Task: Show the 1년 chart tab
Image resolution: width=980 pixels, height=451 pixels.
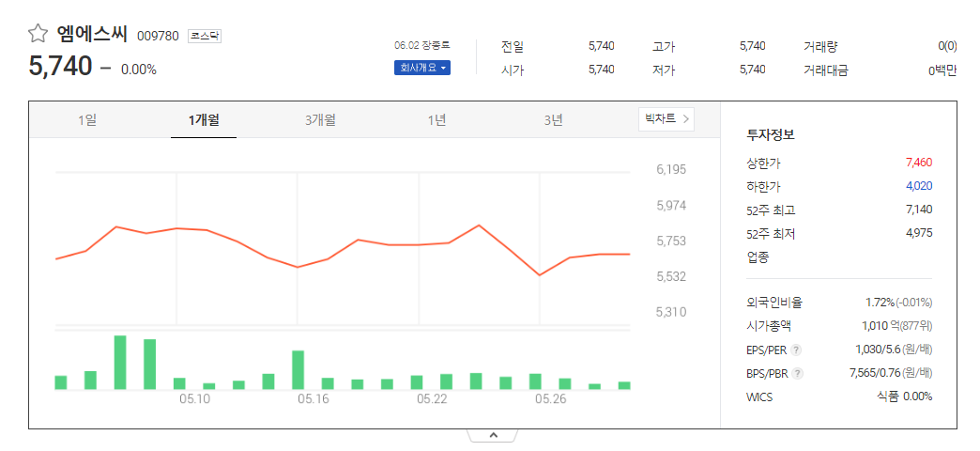Action: [x=436, y=120]
